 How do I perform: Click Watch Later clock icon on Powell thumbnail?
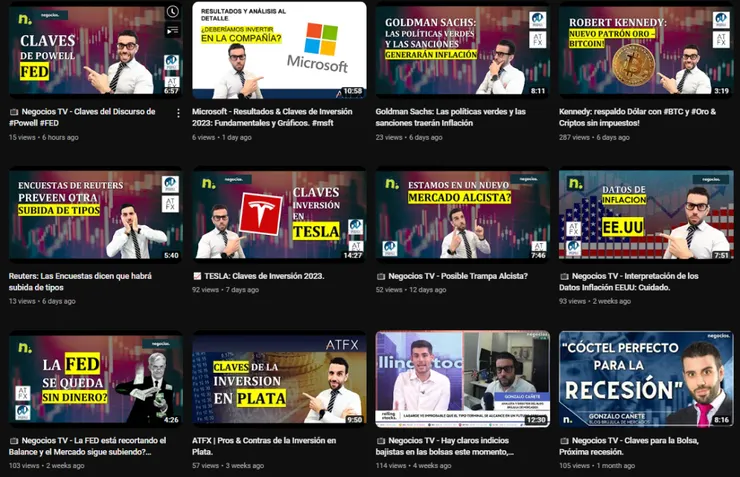point(173,12)
